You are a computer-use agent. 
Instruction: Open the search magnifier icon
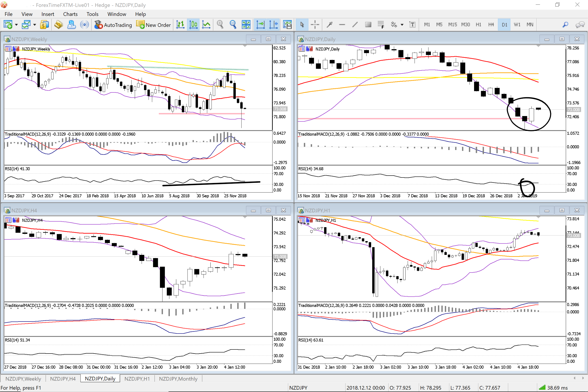565,25
